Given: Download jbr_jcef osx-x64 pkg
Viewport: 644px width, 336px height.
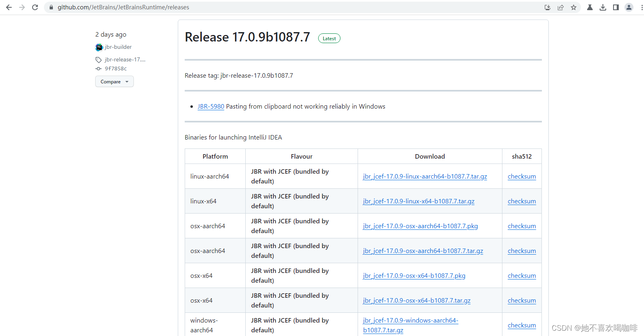Looking at the screenshot, I should point(414,276).
